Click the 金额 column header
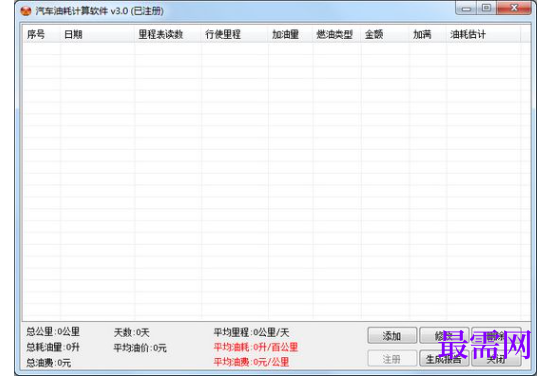 (x=385, y=34)
